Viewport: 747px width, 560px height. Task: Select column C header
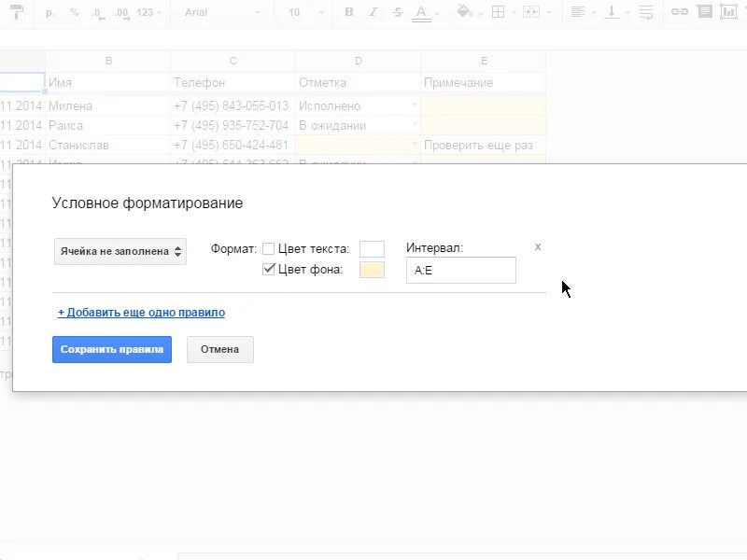(x=233, y=61)
